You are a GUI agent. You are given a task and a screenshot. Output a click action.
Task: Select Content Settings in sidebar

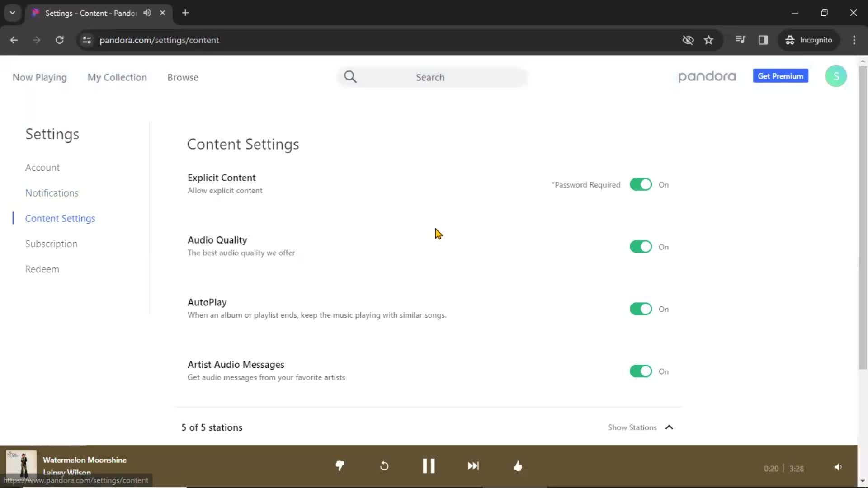coord(60,218)
